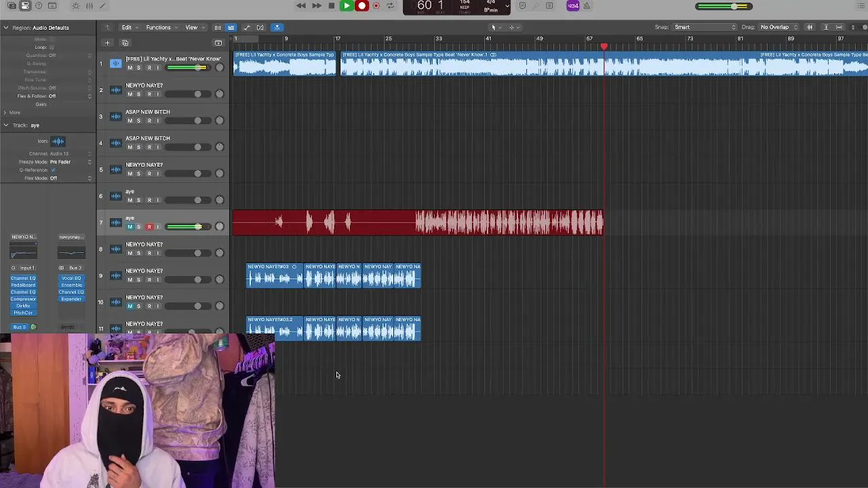Open the Vocal EQ plugin slot

click(71, 279)
